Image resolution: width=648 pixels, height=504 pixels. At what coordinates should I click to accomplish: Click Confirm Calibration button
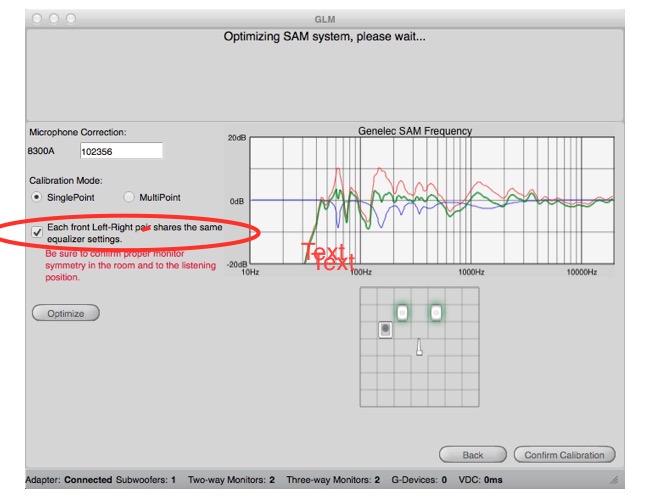coord(564,455)
